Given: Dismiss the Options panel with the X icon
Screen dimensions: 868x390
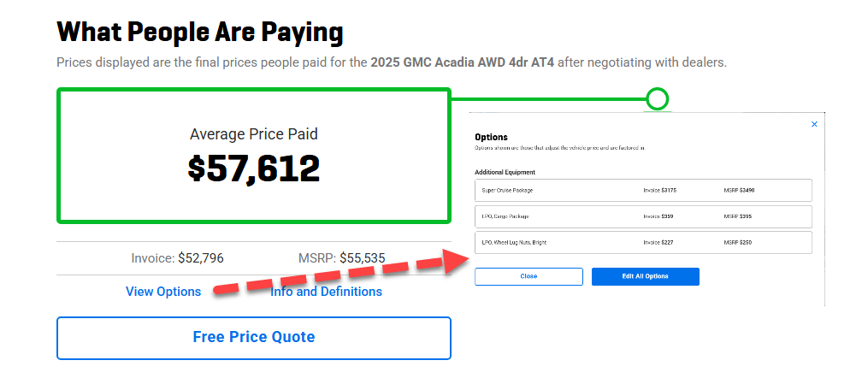Looking at the screenshot, I should [814, 124].
